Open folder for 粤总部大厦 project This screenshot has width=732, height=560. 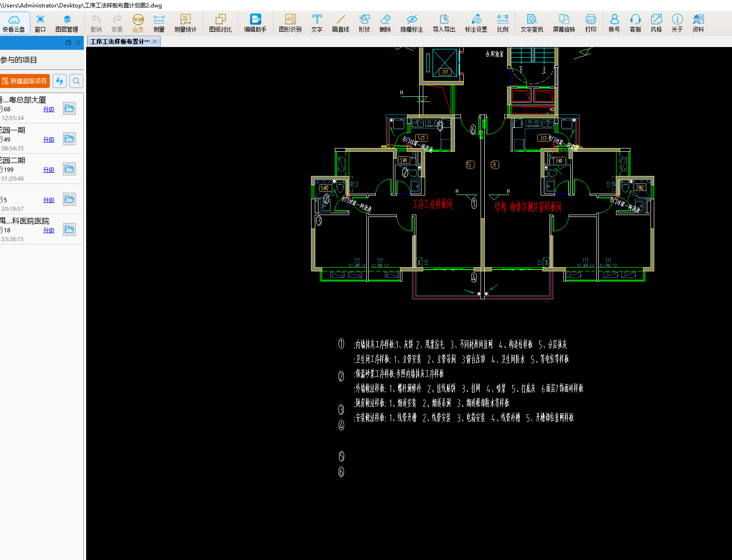point(69,108)
